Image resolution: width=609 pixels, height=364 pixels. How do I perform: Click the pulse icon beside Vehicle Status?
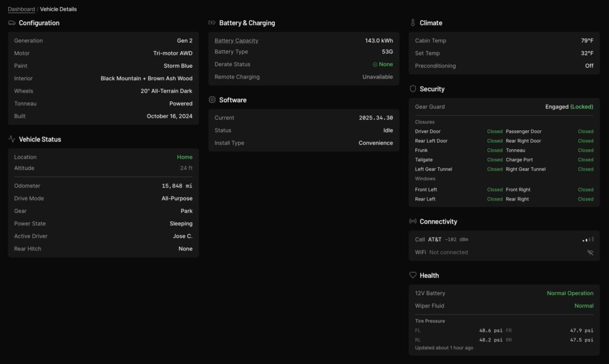tap(12, 139)
